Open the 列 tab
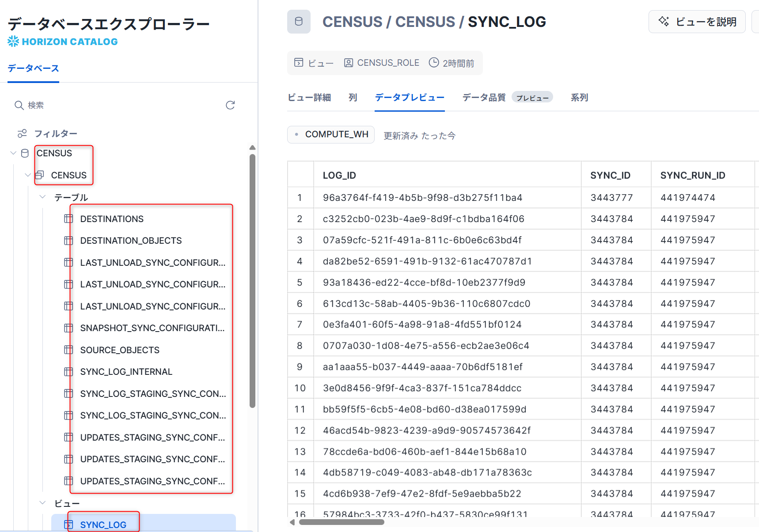 point(353,98)
